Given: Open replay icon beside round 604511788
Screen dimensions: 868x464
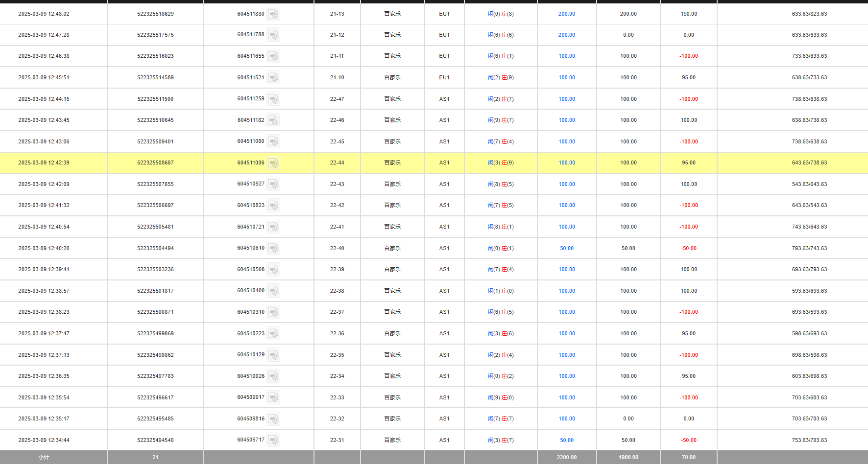Looking at the screenshot, I should coord(273,35).
